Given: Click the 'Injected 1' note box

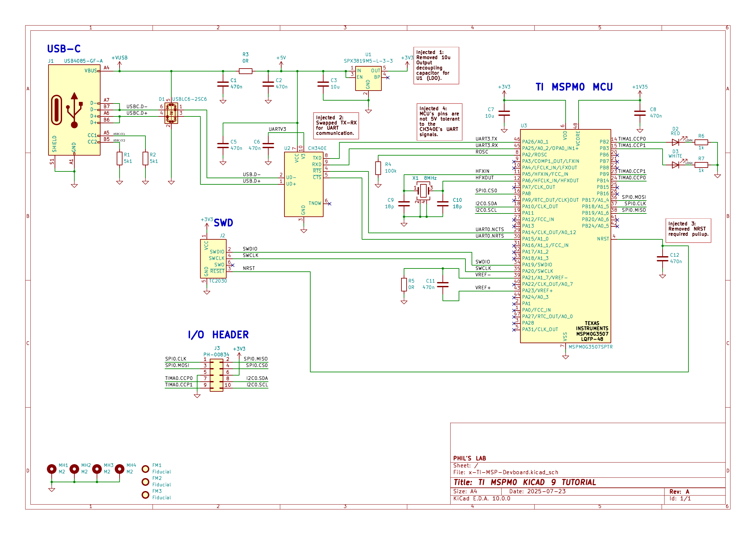Looking at the screenshot, I should 436,66.
